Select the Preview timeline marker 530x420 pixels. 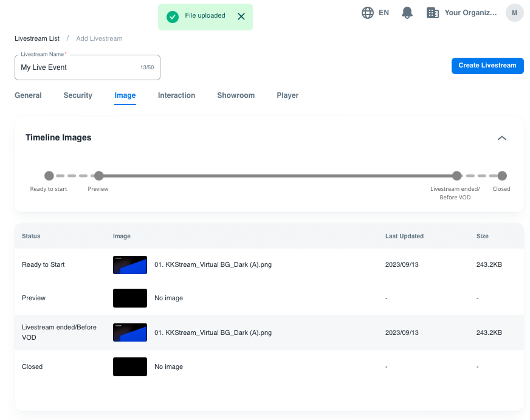(98, 176)
